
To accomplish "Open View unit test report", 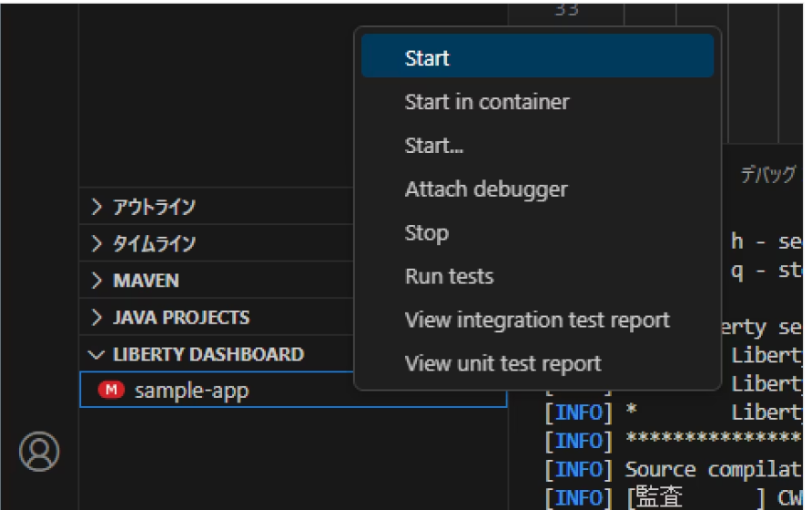I will (502, 364).
